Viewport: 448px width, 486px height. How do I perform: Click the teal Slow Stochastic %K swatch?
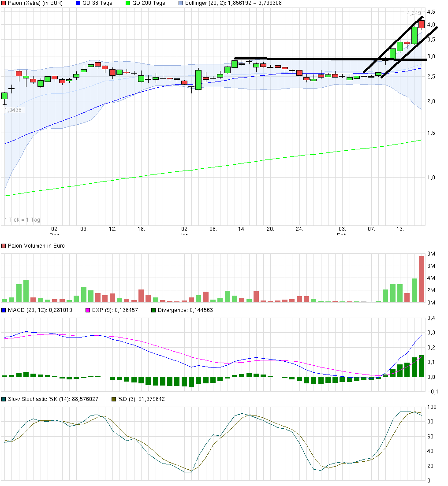tap(4, 399)
